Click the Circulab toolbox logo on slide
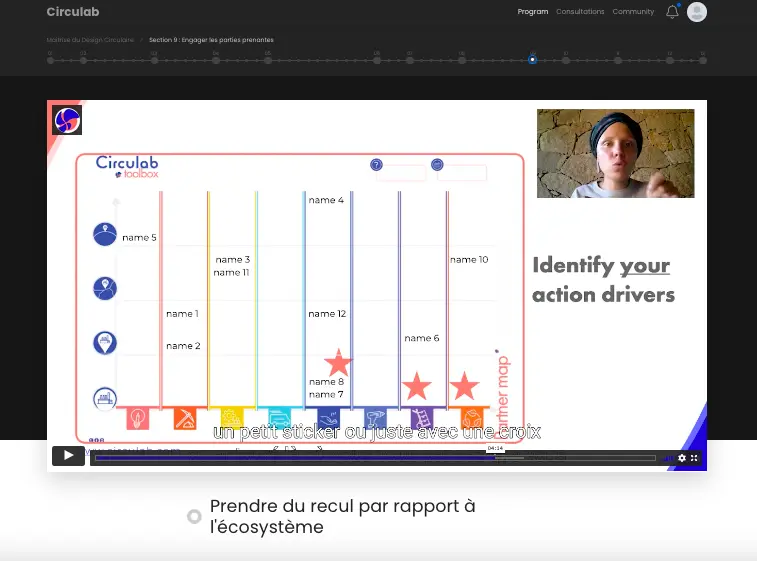 click(127, 167)
